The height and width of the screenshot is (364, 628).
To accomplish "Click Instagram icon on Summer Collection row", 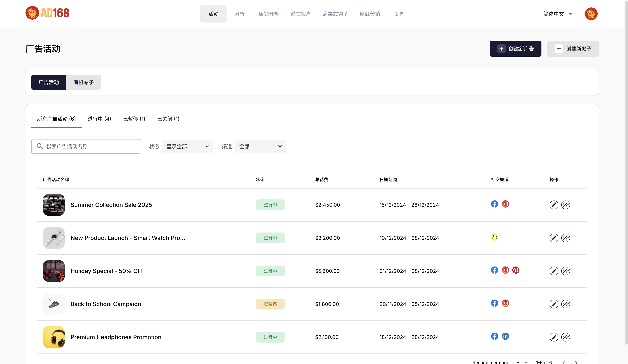I will point(505,204).
